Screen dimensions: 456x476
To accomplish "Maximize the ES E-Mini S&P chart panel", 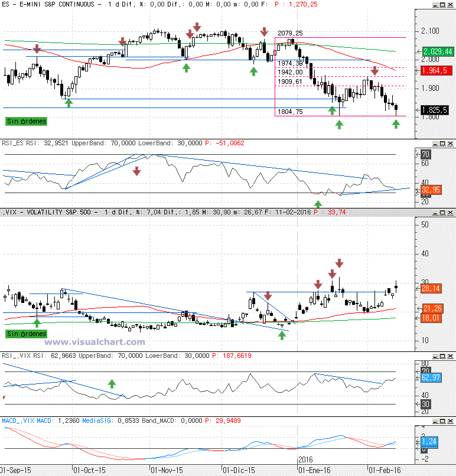I will [x=442, y=5].
